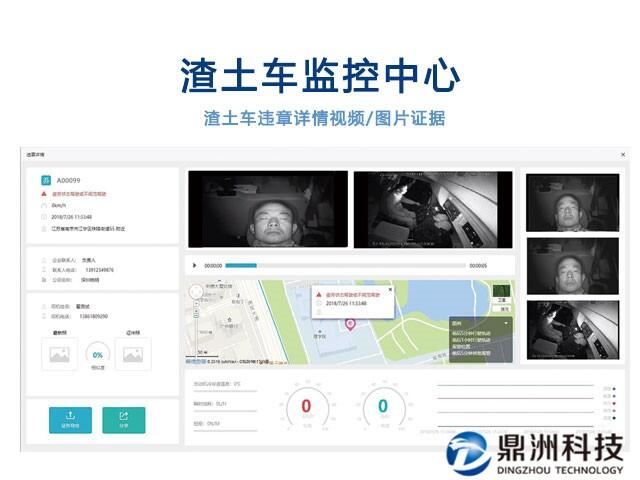Open the bottom cabin snapshot thumbnail

pyautogui.click(x=565, y=328)
